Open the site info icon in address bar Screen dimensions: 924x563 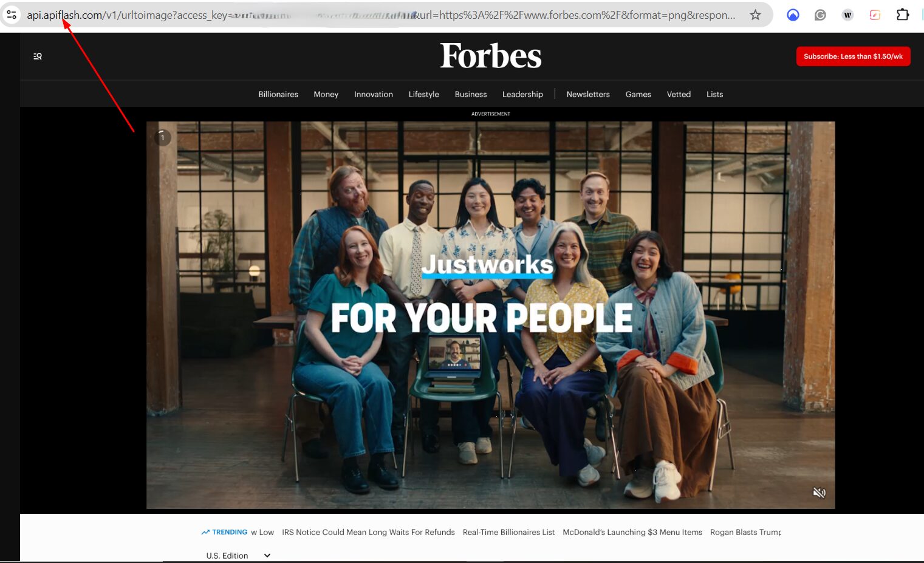pyautogui.click(x=12, y=15)
